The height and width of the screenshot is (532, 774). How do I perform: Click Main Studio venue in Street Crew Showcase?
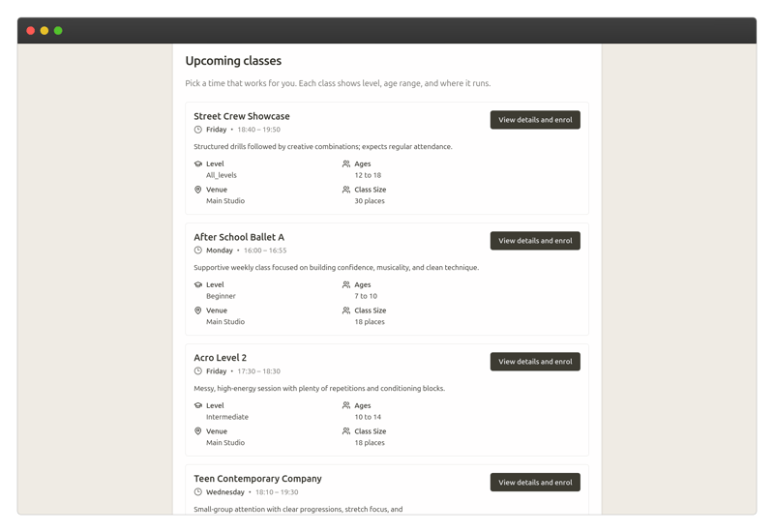pos(225,201)
